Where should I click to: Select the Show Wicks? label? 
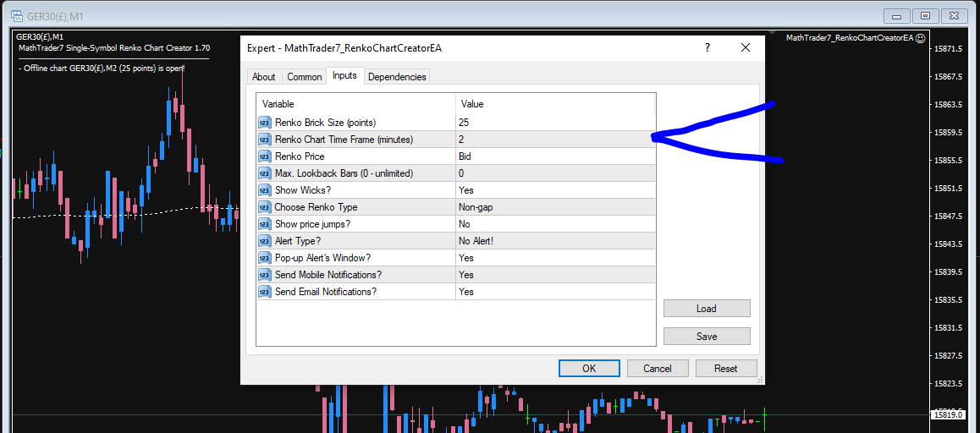(302, 190)
